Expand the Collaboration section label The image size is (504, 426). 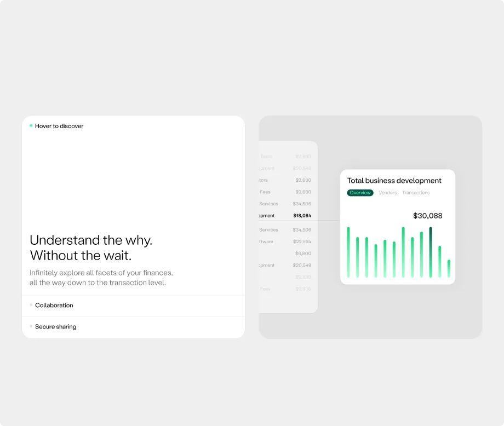tap(54, 306)
